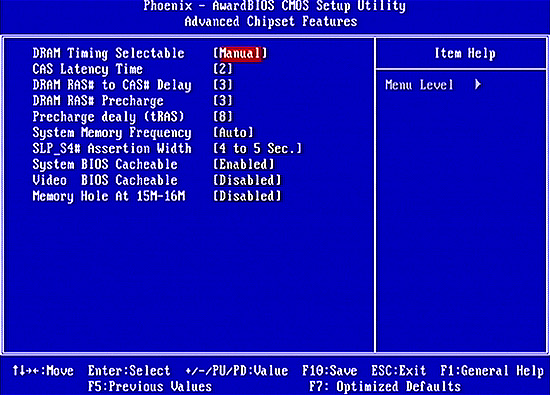Screen dimensions: 550x395
Task: Click the arrow keys Move hint
Action: (x=43, y=371)
